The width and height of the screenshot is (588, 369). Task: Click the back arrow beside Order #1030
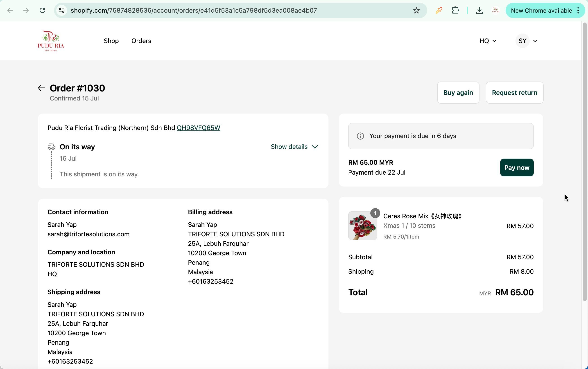pyautogui.click(x=41, y=88)
